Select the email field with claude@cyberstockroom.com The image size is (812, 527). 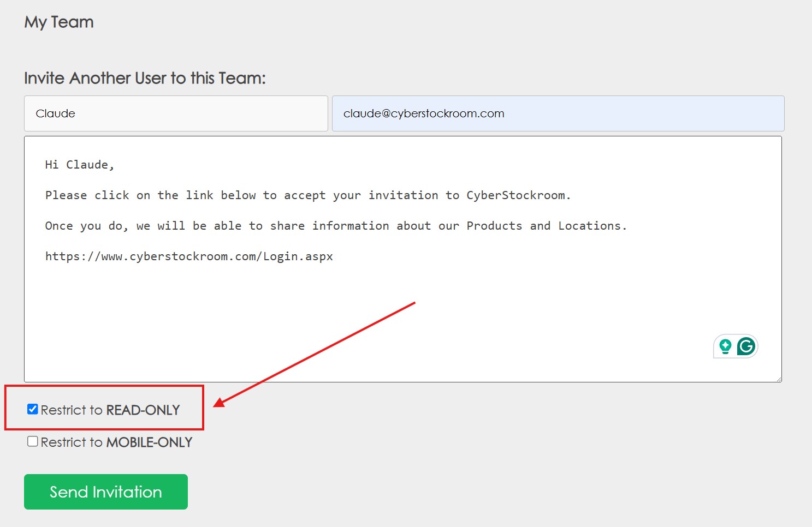[558, 113]
